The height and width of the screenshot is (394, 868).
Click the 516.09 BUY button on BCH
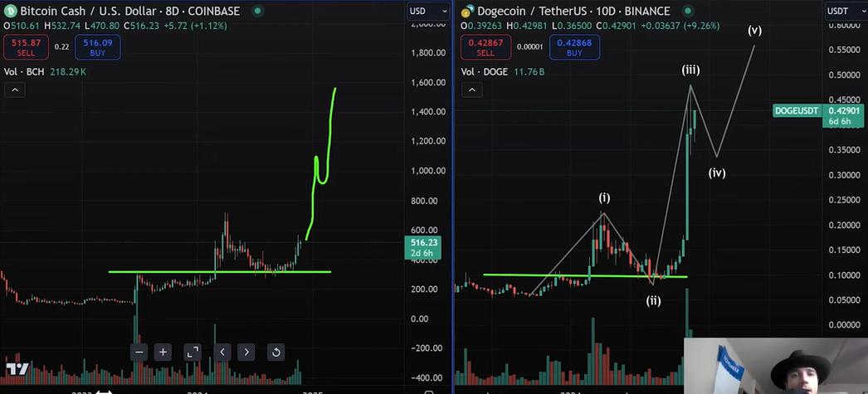coord(98,47)
